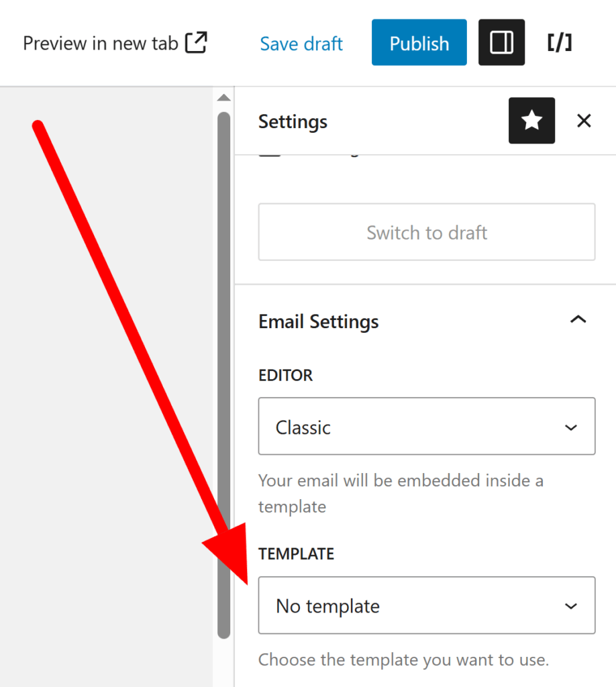
Task: Click the collapse arrow beside Email Settings
Action: pos(578,320)
